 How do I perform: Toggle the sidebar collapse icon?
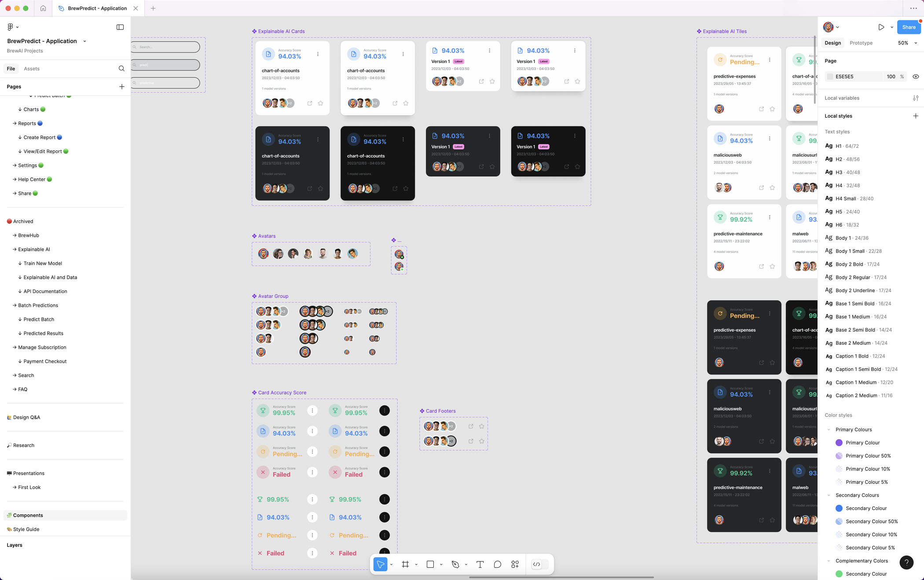[x=120, y=27]
